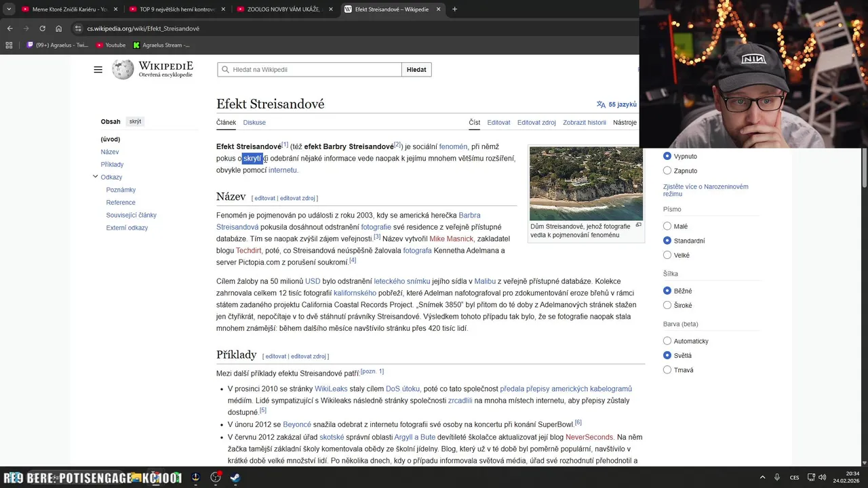
Task: Enlarge the Dům Streisandové image icon
Action: pos(638,225)
